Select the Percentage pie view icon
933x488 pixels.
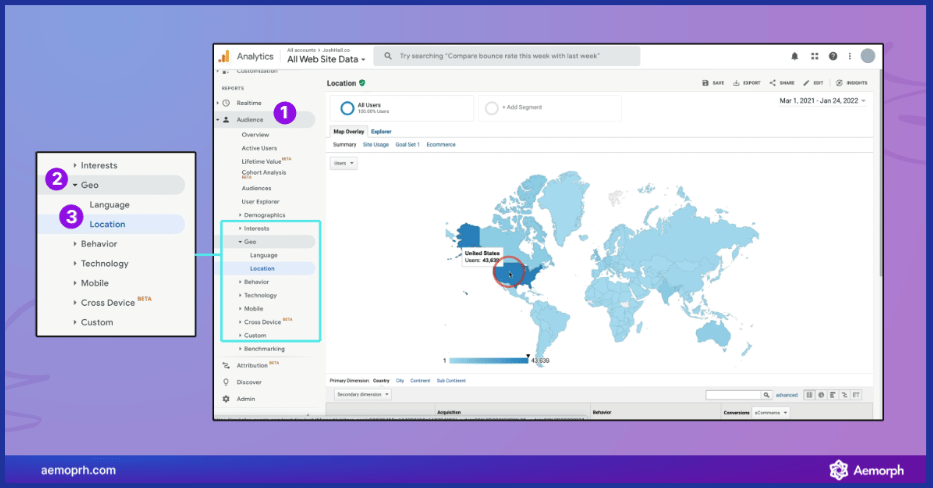tap(821, 395)
